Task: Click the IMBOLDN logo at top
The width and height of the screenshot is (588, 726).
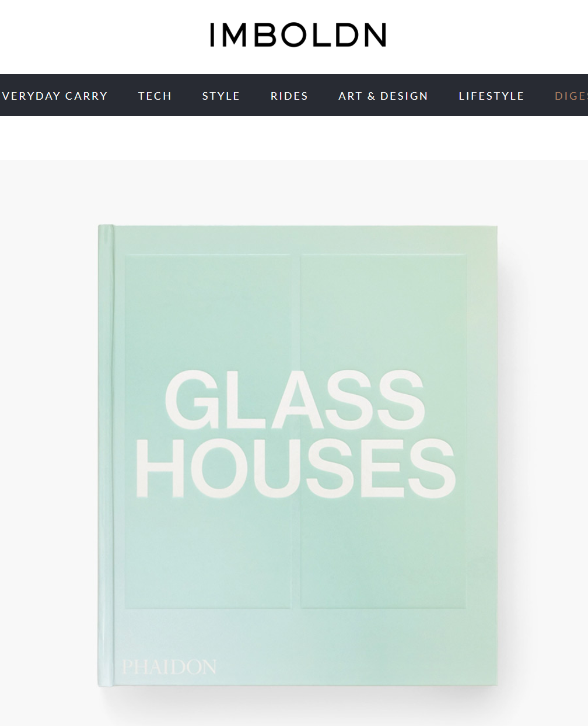Action: [x=298, y=35]
